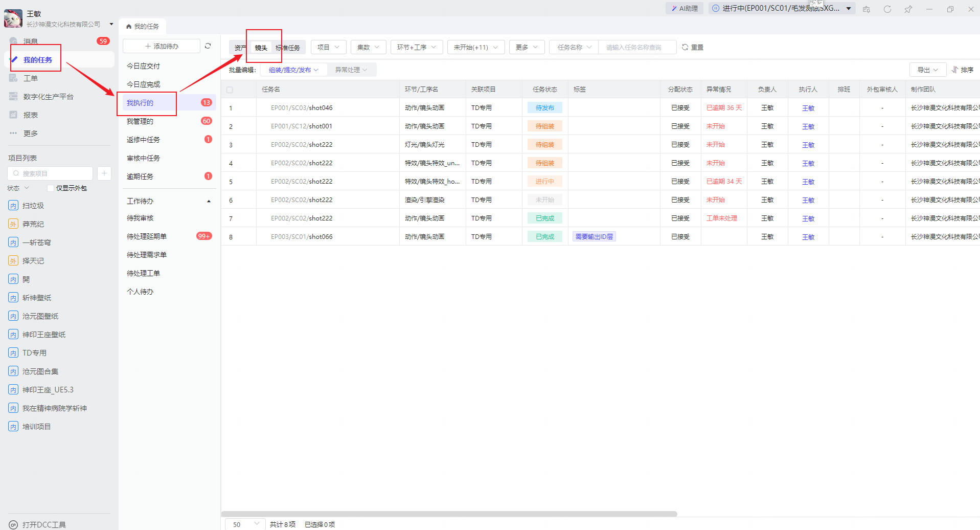Viewport: 980px width, 530px height.
Task: Click the task name search input field
Action: (x=636, y=47)
